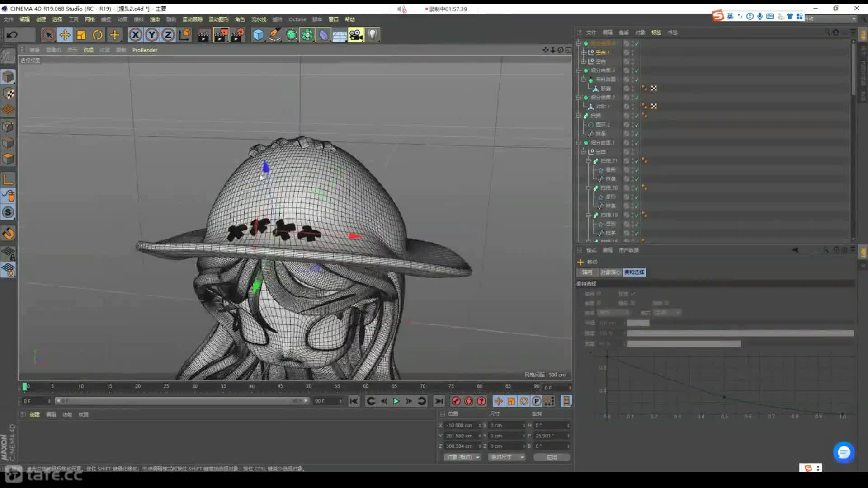The height and width of the screenshot is (488, 868).
Task: Click frame 45 on the timeline ruler
Action: click(x=280, y=386)
